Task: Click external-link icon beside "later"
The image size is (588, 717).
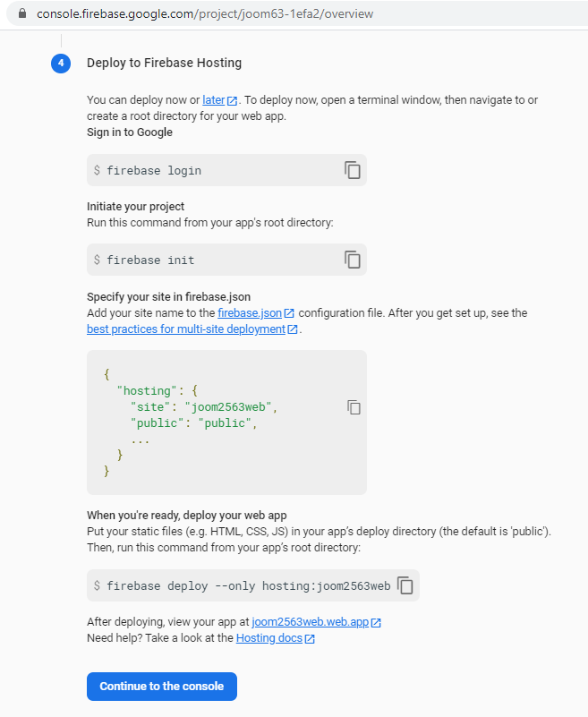Action: 233,100
